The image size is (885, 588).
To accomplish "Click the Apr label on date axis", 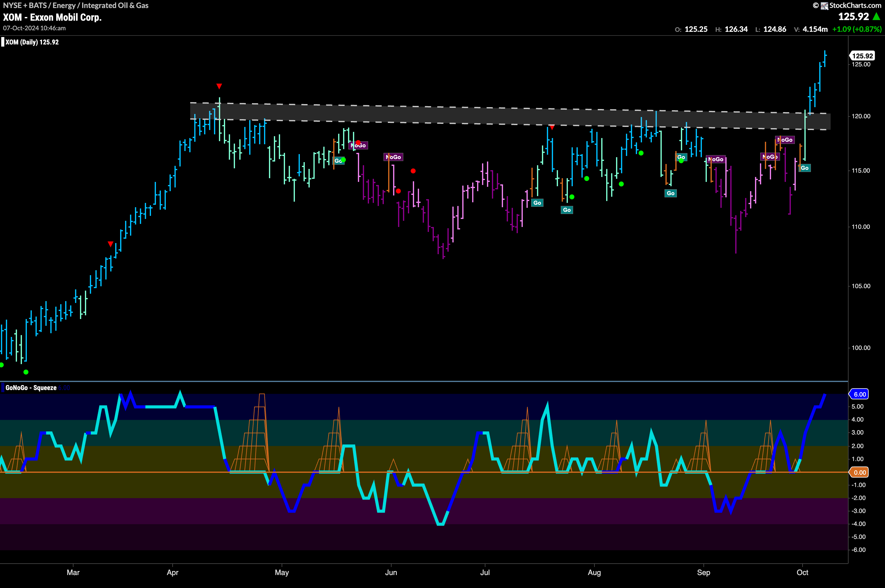I will click(x=173, y=573).
